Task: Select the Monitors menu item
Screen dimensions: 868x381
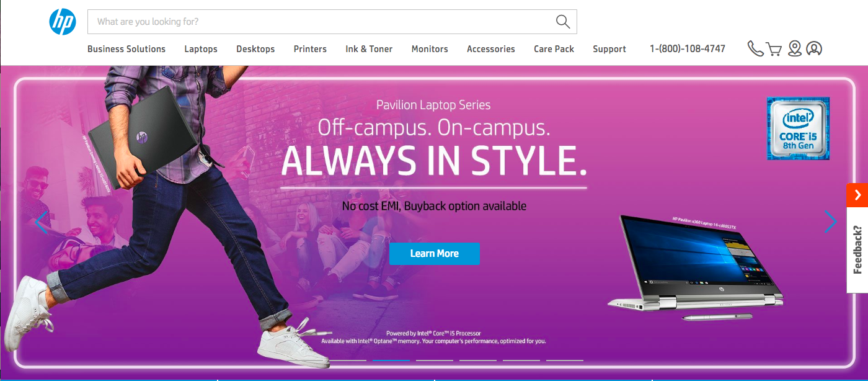Action: [x=430, y=49]
